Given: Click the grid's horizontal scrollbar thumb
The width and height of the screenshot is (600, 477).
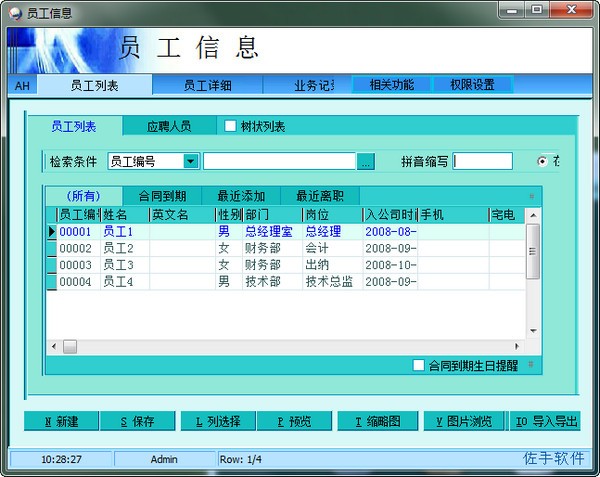Looking at the screenshot, I should pyautogui.click(x=70, y=346).
